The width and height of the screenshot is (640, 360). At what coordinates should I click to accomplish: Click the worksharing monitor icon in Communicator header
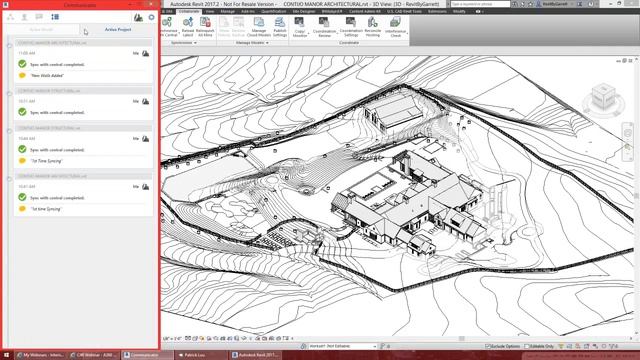[x=138, y=17]
